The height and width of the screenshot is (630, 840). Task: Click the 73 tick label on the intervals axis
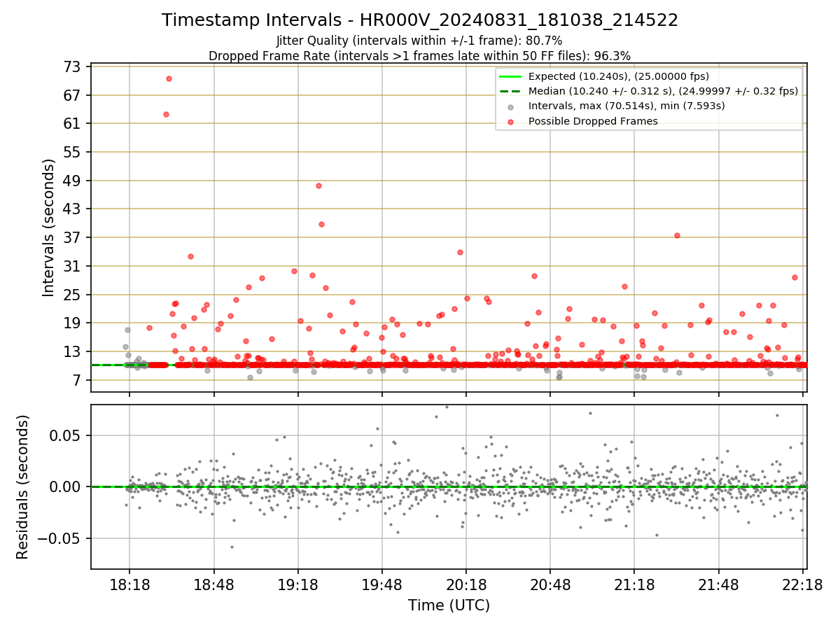click(x=73, y=66)
